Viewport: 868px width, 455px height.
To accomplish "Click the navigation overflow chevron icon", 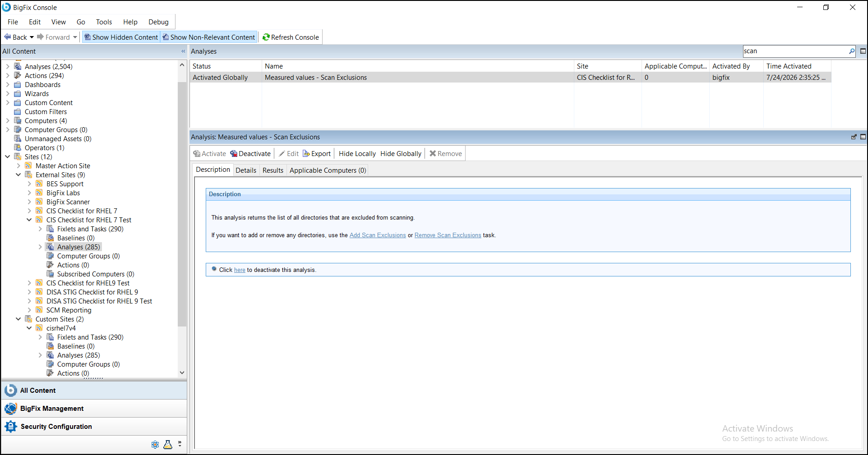I will (180, 444).
